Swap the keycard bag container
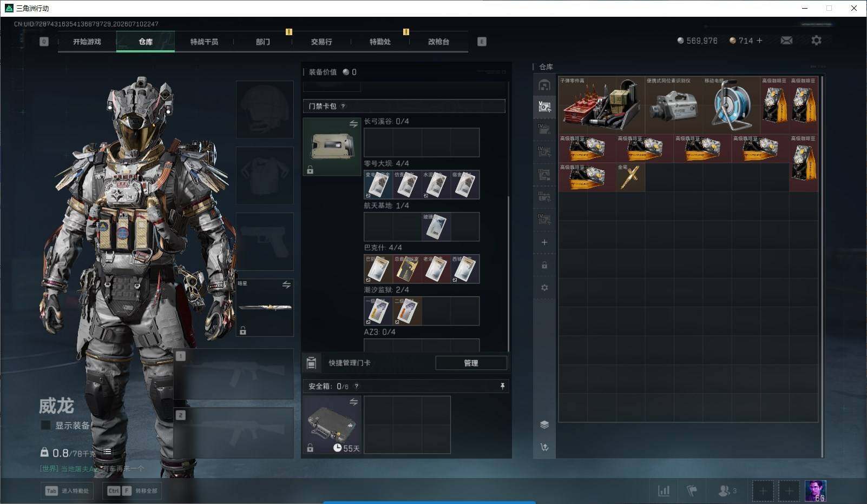 tap(353, 124)
